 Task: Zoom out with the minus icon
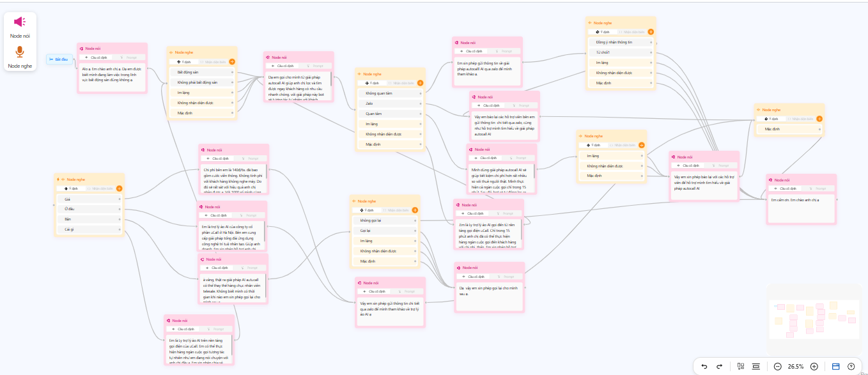click(x=777, y=366)
